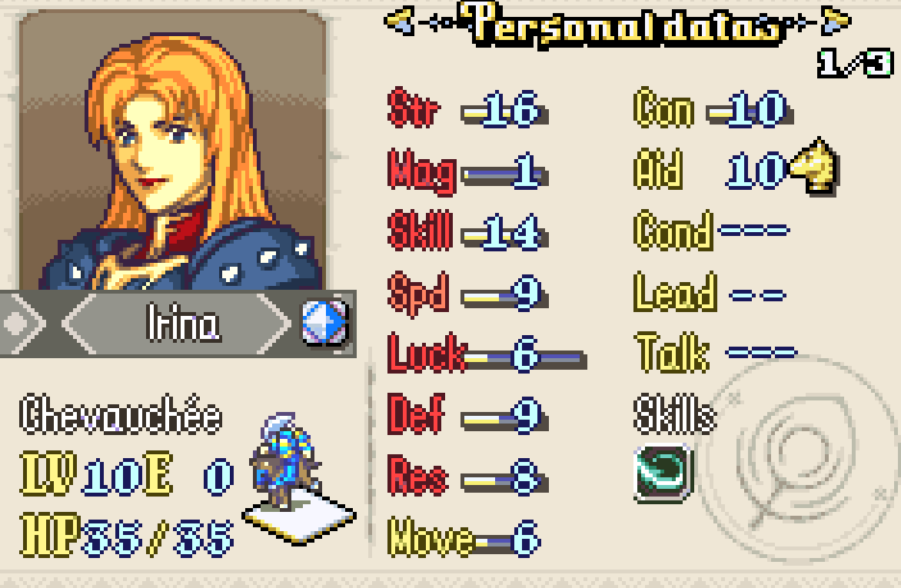Viewport: 901px width, 588px height.
Task: Open Irina's character portrait
Action: tap(173, 151)
